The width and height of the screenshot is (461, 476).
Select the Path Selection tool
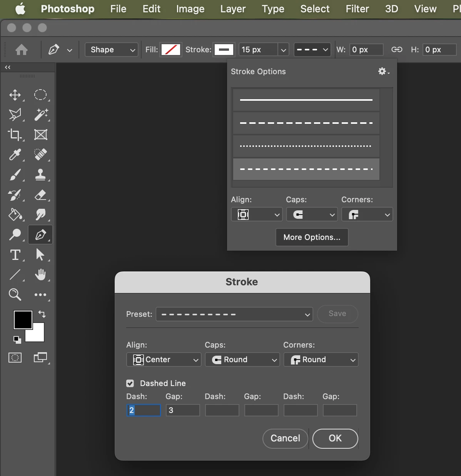[x=40, y=255]
